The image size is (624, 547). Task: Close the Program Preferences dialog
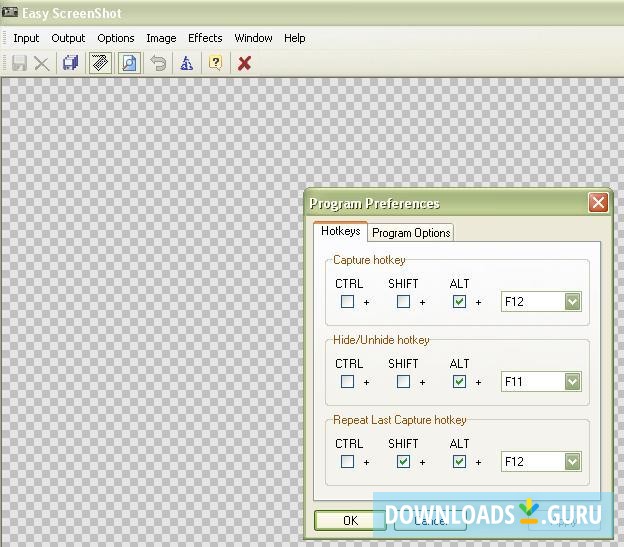click(598, 203)
